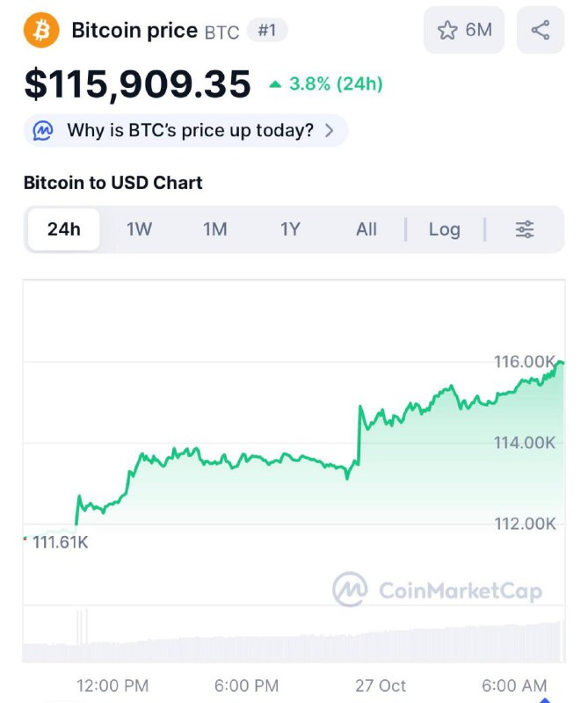The width and height of the screenshot is (588, 703).
Task: Click the 3.8% (24h) change label
Action: tap(336, 84)
